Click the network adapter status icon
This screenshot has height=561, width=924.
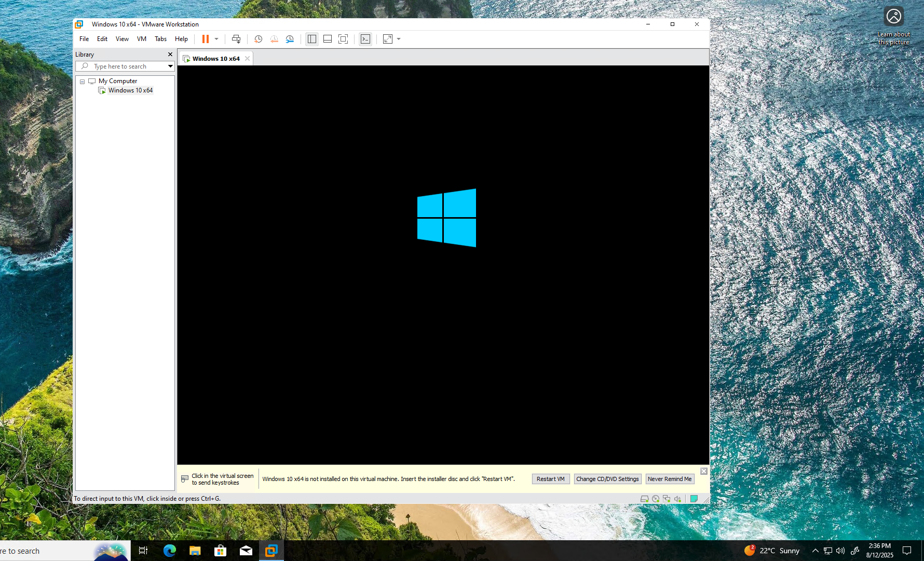click(667, 499)
